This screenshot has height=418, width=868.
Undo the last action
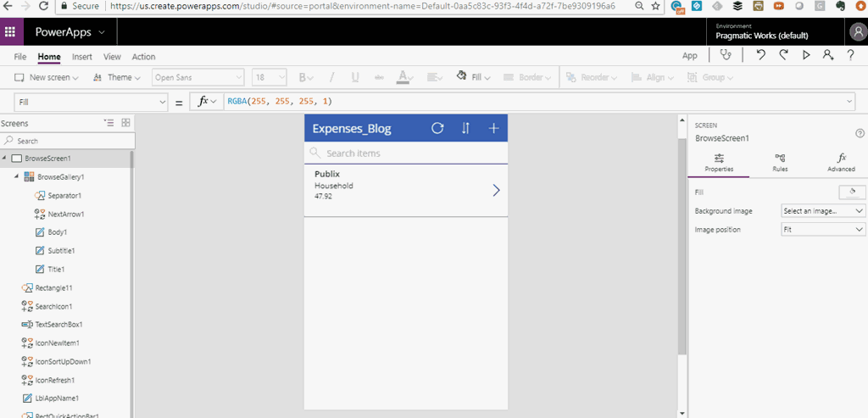[x=761, y=56]
